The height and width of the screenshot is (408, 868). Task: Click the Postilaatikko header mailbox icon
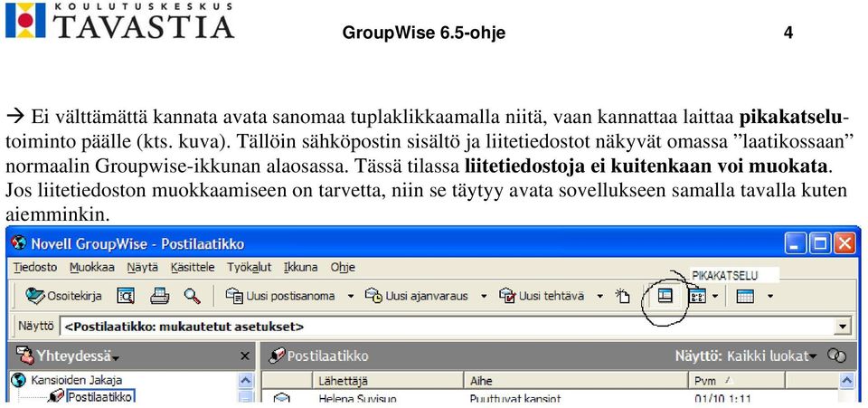277,356
